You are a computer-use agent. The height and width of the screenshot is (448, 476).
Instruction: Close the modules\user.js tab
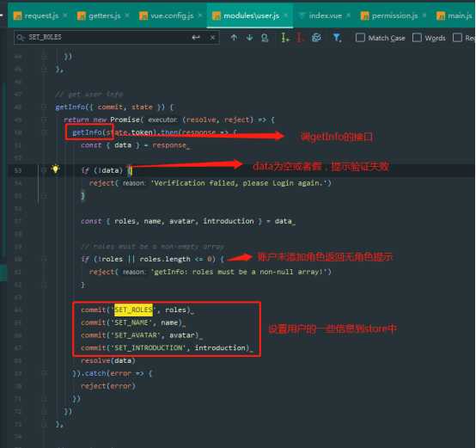pyautogui.click(x=285, y=15)
